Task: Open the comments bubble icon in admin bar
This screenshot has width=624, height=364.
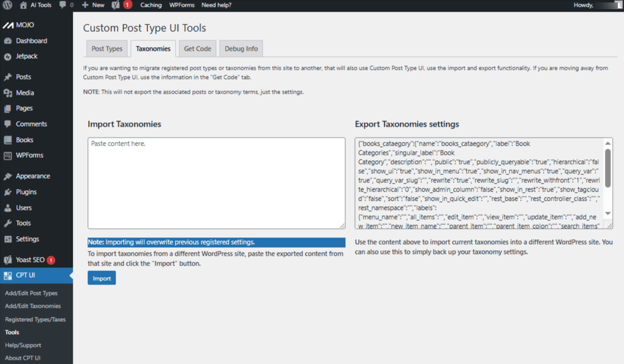Action: [x=63, y=5]
